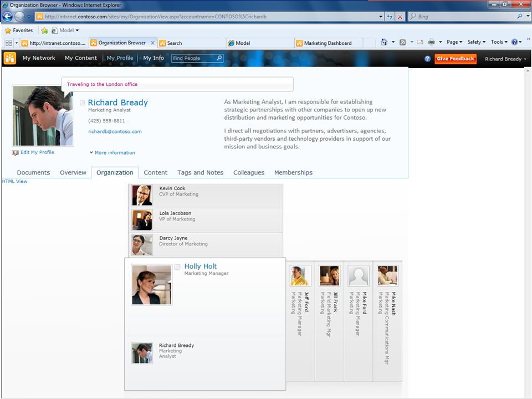Open the address bar URL history dropdown

pyautogui.click(x=381, y=16)
